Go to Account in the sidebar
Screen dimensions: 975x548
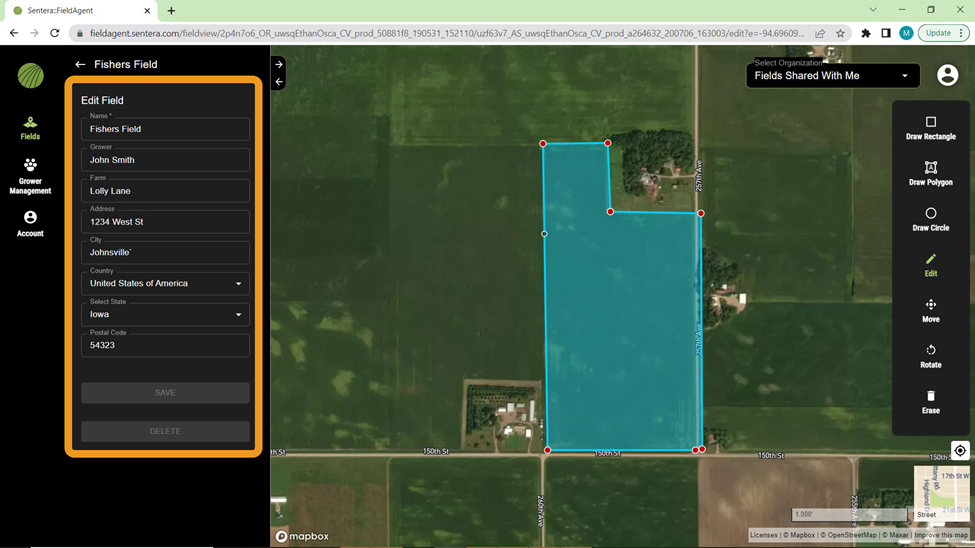coord(30,224)
